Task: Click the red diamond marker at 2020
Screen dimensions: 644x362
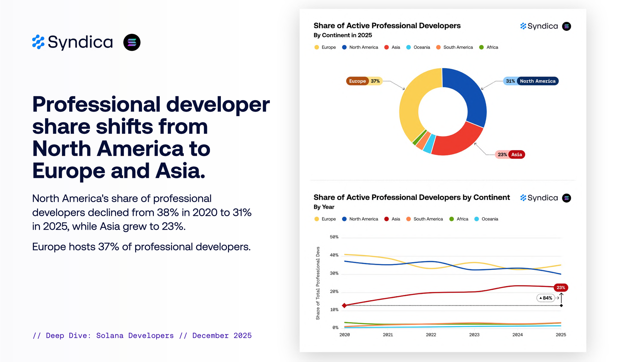Action: pos(344,305)
